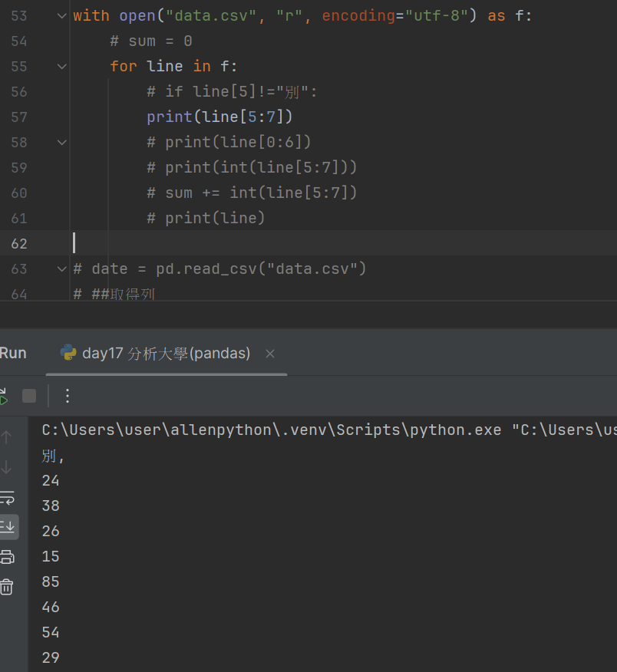This screenshot has height=672, width=617.
Task: Click Python icon on day17 run tab
Action: point(68,353)
